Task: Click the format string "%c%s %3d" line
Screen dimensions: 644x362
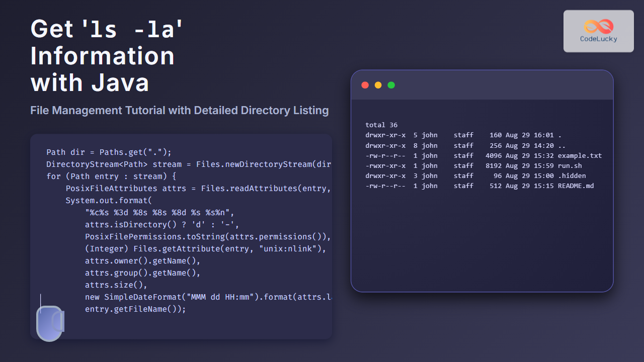Action: (x=160, y=213)
